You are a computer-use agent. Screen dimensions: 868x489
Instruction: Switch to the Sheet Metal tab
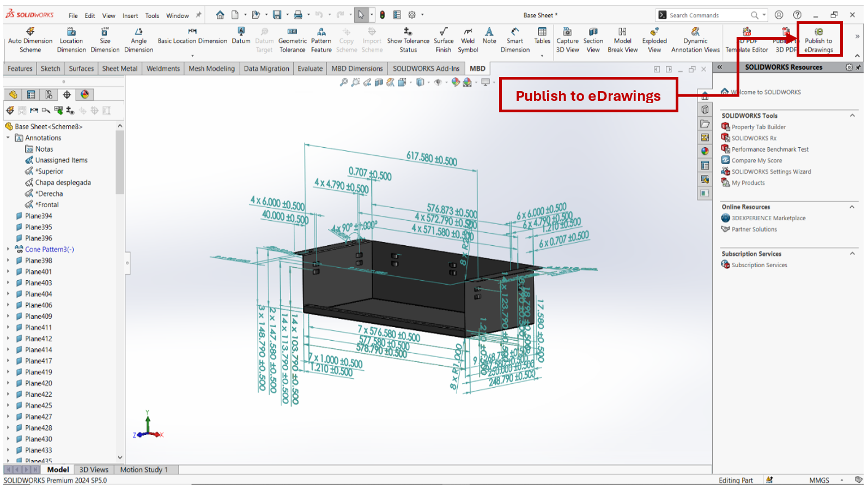(x=119, y=69)
